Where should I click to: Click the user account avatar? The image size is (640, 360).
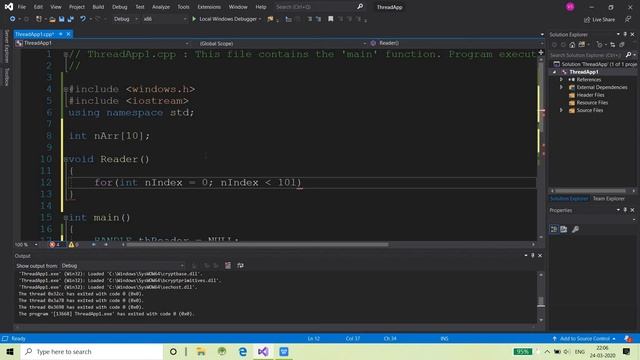[570, 7]
